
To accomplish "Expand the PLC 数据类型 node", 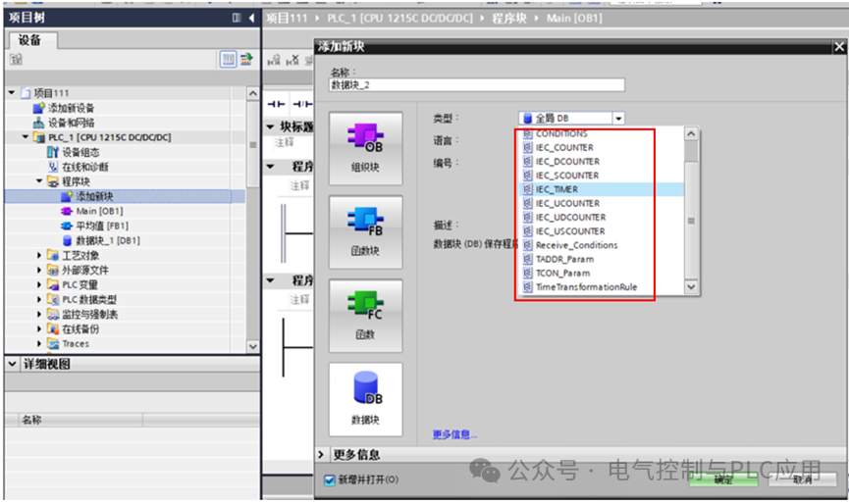I will tap(39, 300).
